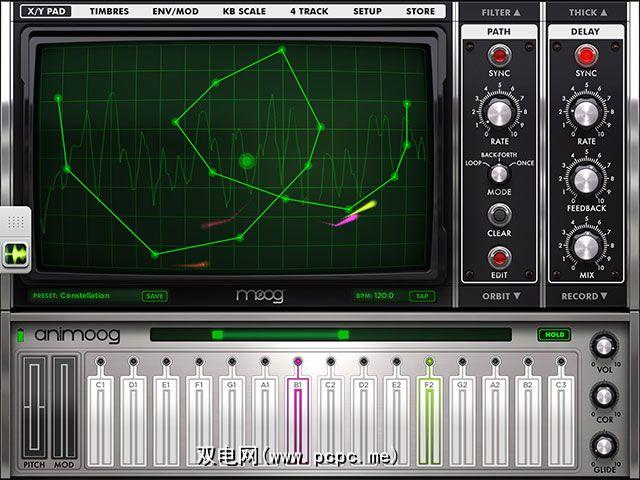Image resolution: width=640 pixels, height=480 pixels.
Task: Click the Delay MIX knob
Action: coord(585,246)
